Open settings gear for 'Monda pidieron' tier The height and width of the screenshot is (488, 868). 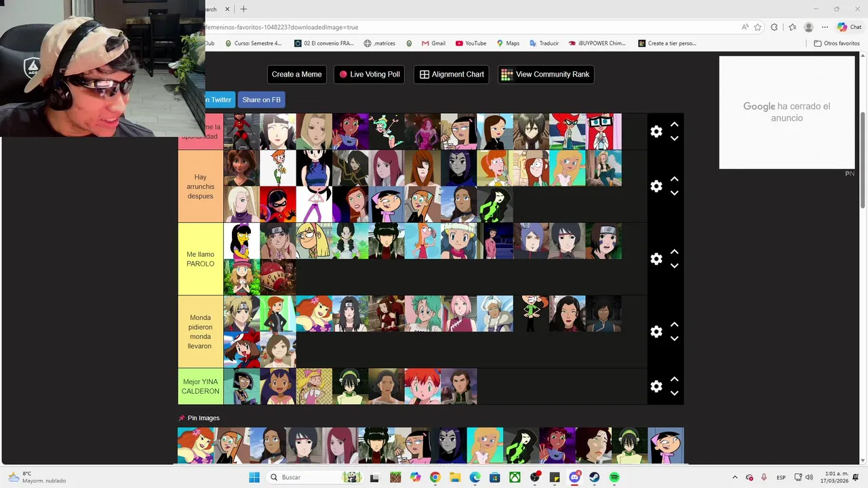coord(656,331)
